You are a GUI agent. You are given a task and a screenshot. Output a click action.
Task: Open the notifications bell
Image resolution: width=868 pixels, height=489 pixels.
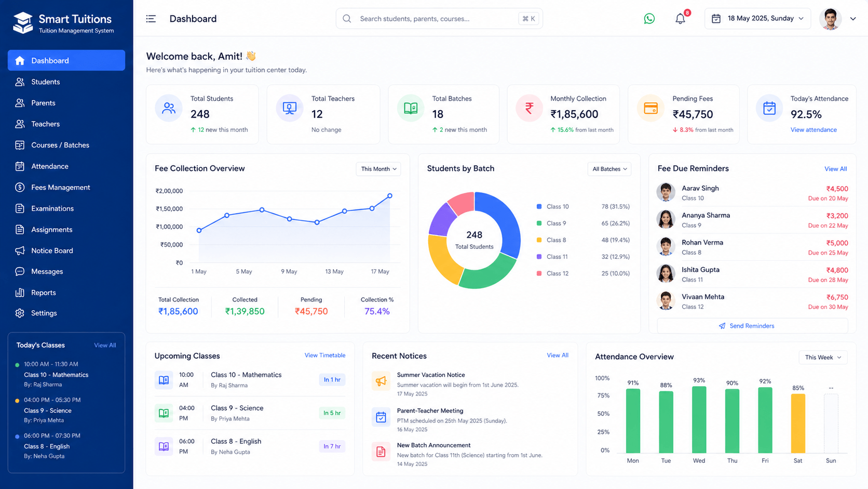tap(680, 19)
